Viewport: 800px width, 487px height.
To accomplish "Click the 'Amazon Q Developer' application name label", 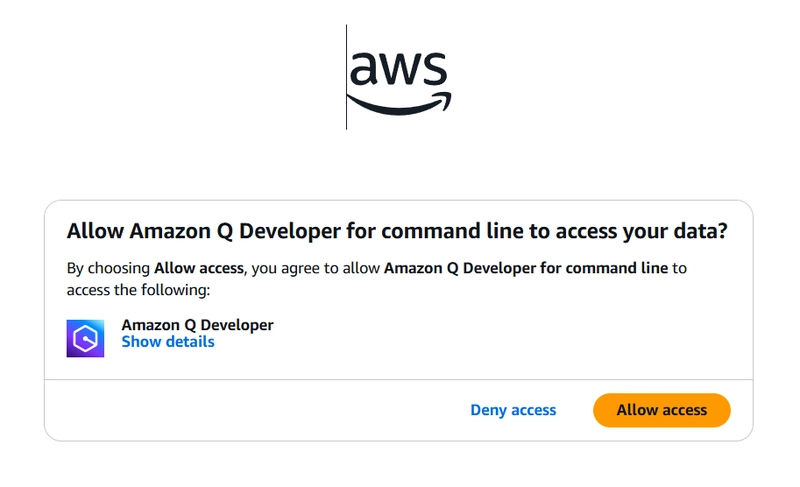I will [197, 325].
